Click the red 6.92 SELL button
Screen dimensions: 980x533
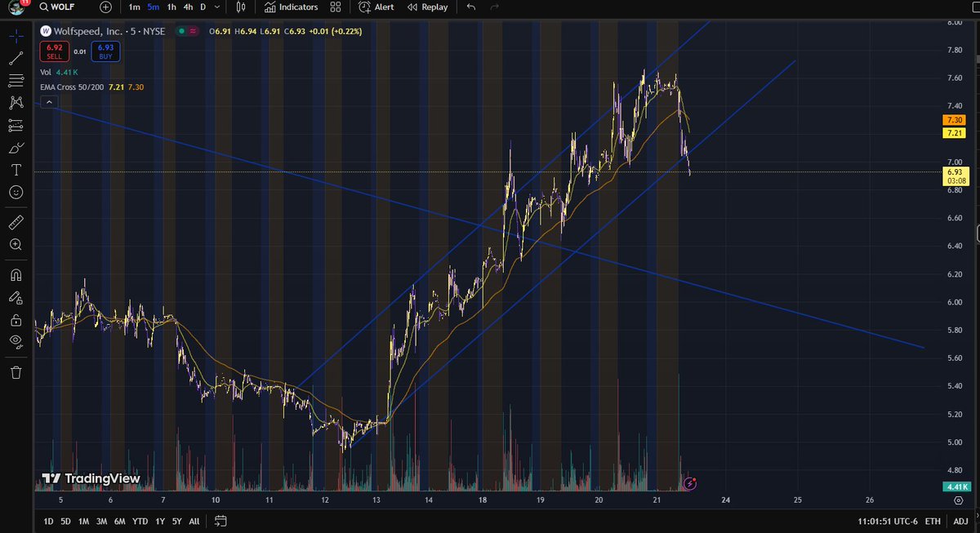(x=54, y=51)
